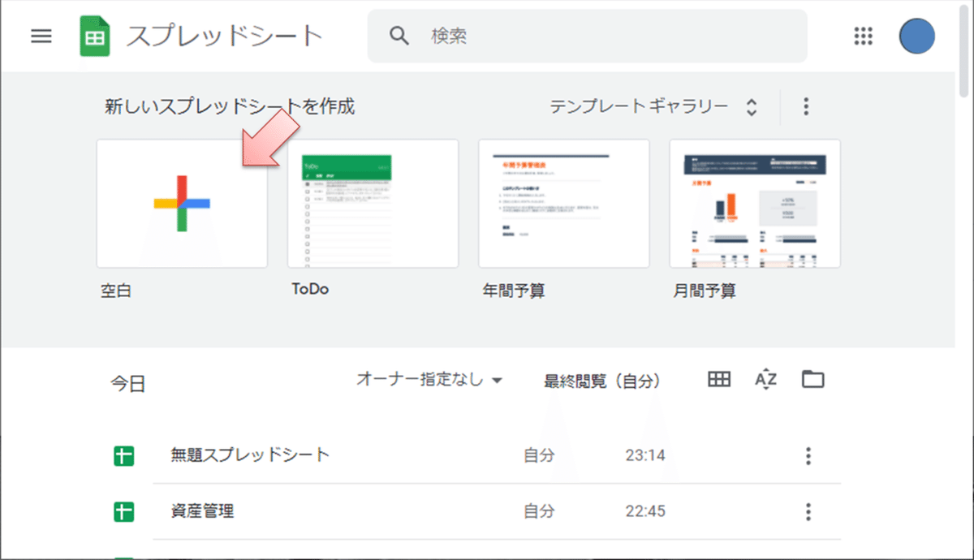Open the main hamburger menu
The width and height of the screenshot is (974, 560).
(x=41, y=37)
